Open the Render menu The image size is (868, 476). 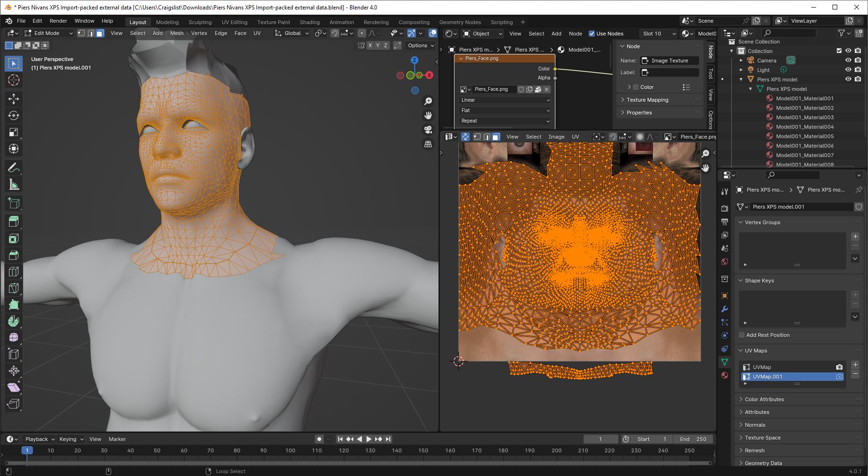click(x=58, y=21)
